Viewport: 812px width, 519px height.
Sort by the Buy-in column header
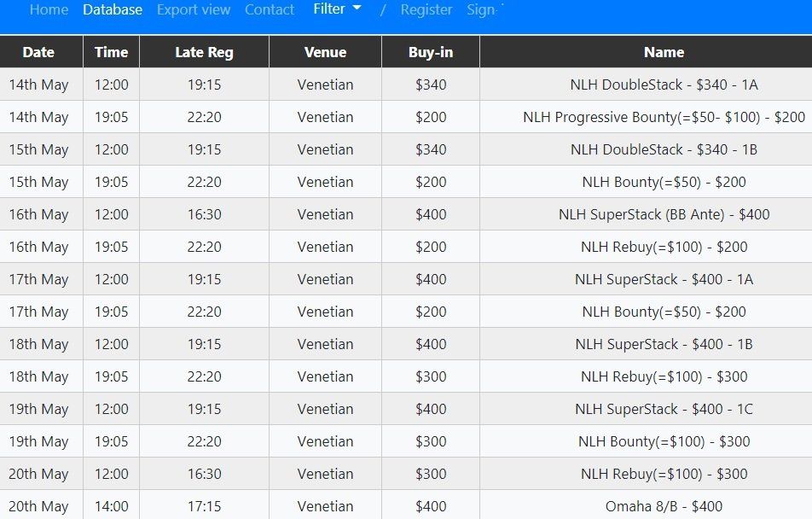[431, 52]
